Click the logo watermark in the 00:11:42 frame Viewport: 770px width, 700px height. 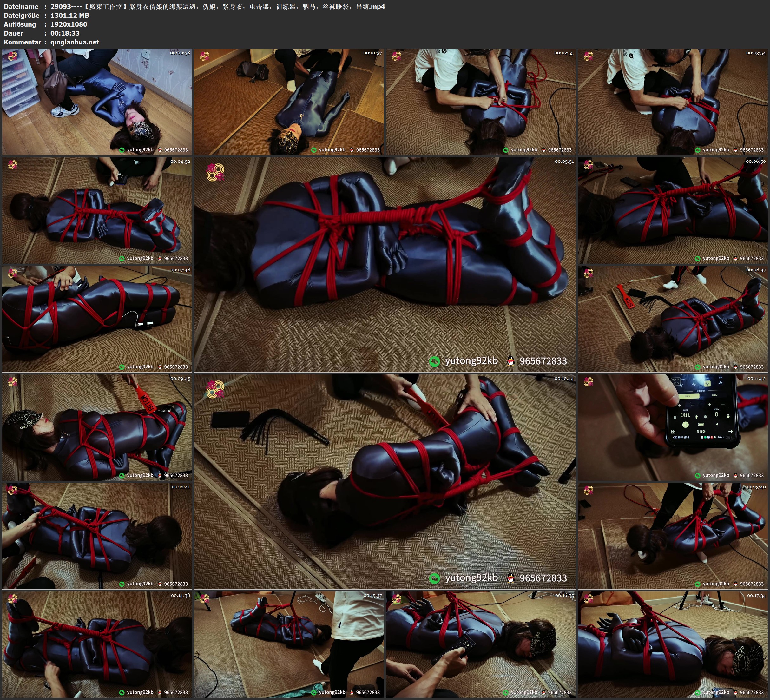pyautogui.click(x=588, y=381)
